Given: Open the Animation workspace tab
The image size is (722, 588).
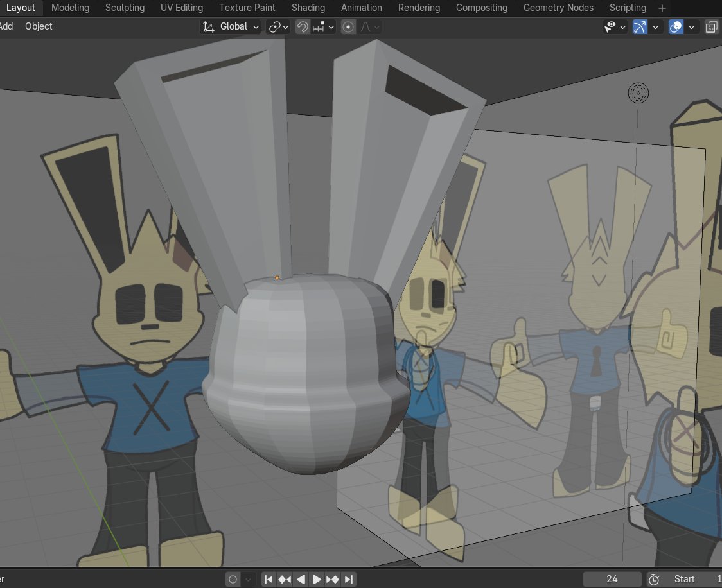Looking at the screenshot, I should pyautogui.click(x=362, y=8).
